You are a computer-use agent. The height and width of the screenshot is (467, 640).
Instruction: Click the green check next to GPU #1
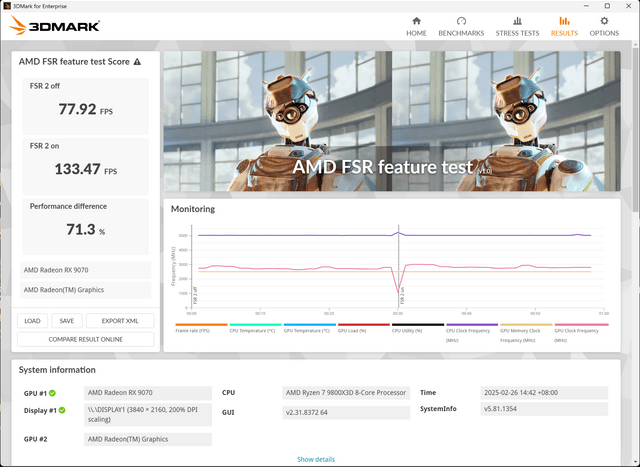pos(52,393)
